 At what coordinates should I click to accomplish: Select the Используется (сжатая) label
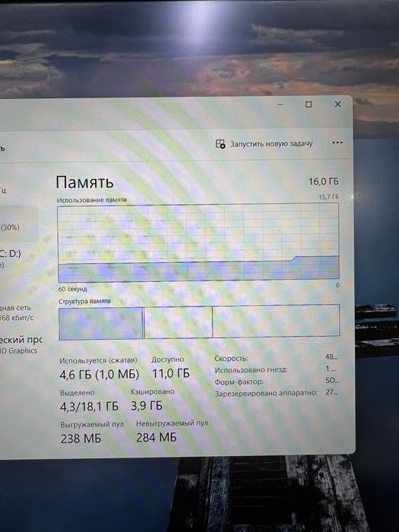click(98, 360)
